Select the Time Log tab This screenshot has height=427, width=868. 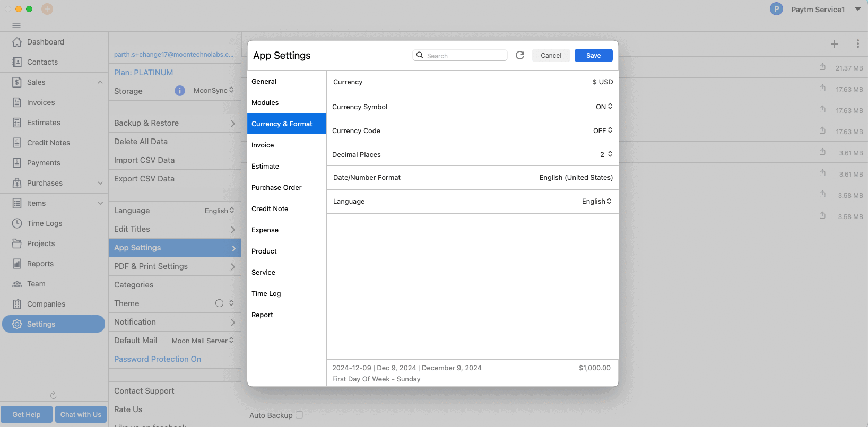[x=287, y=293]
